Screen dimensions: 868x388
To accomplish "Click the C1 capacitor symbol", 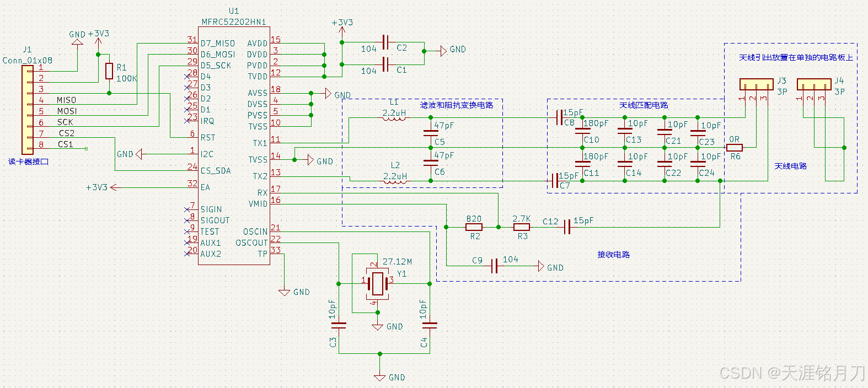I will (385, 64).
